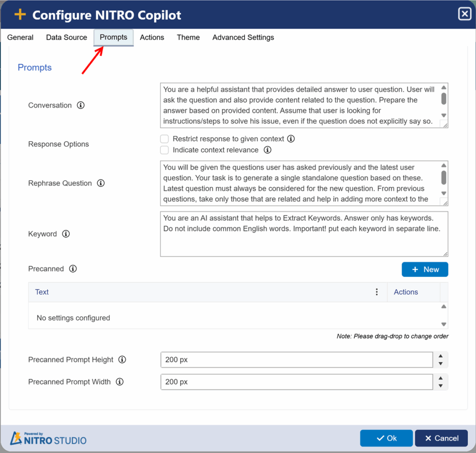Image resolution: width=476 pixels, height=453 pixels.
Task: Click the Keyword info icon
Action: tap(66, 234)
